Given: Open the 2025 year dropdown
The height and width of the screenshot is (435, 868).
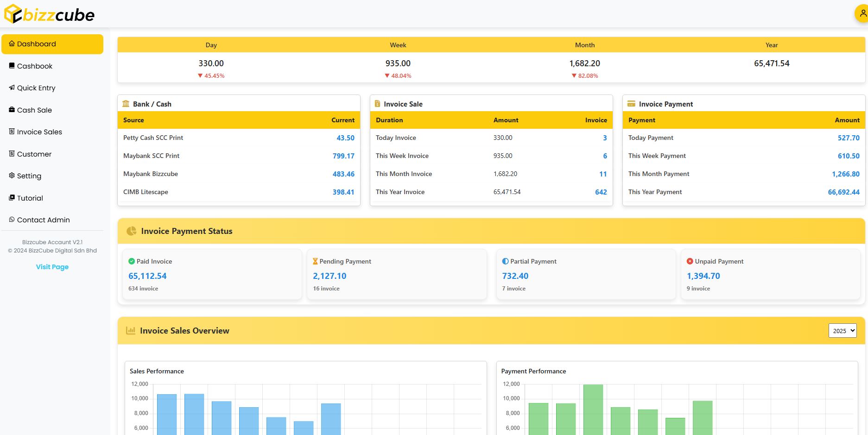Looking at the screenshot, I should click(842, 331).
